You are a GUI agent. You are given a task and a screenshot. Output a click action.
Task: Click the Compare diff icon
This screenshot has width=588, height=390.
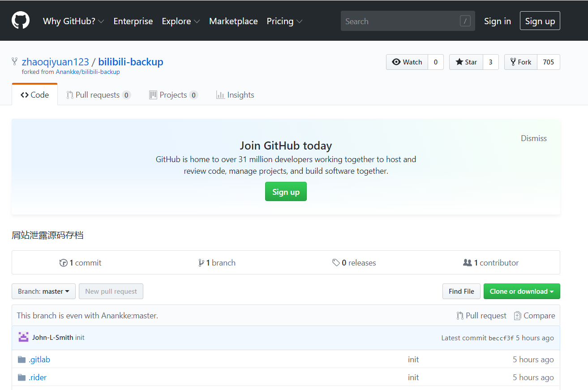(518, 316)
